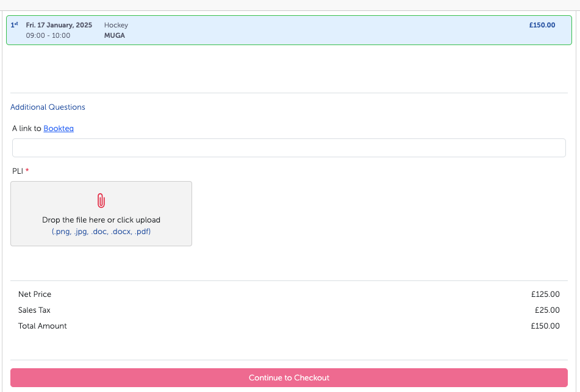The width and height of the screenshot is (580, 392).
Task: Open the Bookteq link
Action: 59,129
